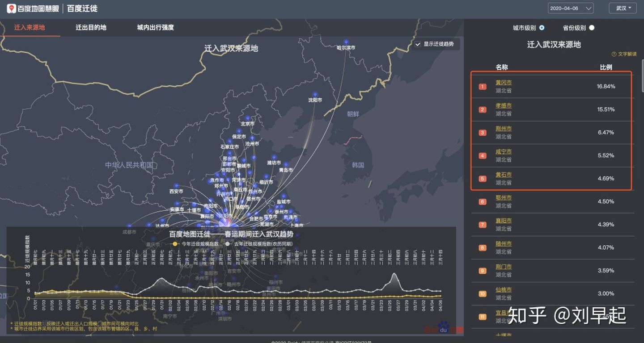Image resolution: width=644 pixels, height=343 pixels.
Task: Select the 西安市 marker dot on the map
Action: (x=176, y=186)
